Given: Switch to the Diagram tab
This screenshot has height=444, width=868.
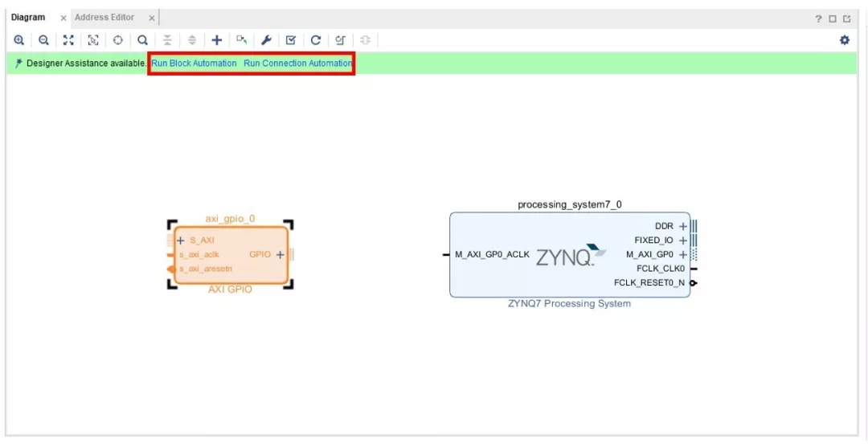Looking at the screenshot, I should (x=27, y=17).
